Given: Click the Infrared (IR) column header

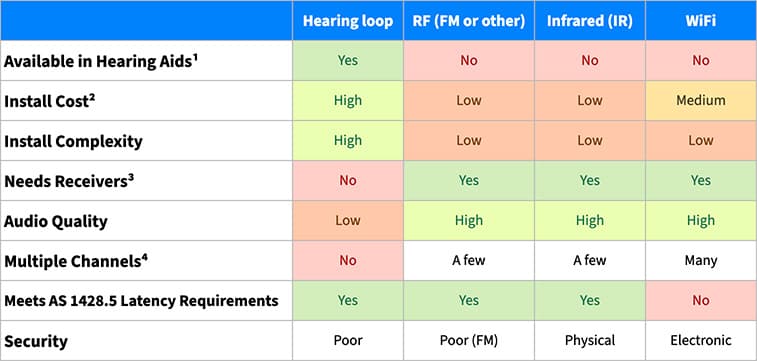Looking at the screenshot, I should click(589, 21).
